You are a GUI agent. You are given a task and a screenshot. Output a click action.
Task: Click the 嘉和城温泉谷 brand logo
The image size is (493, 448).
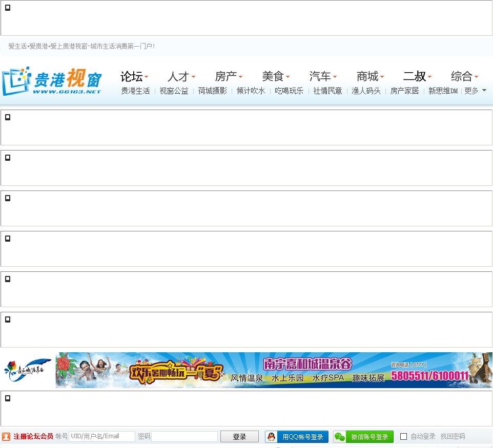click(28, 370)
